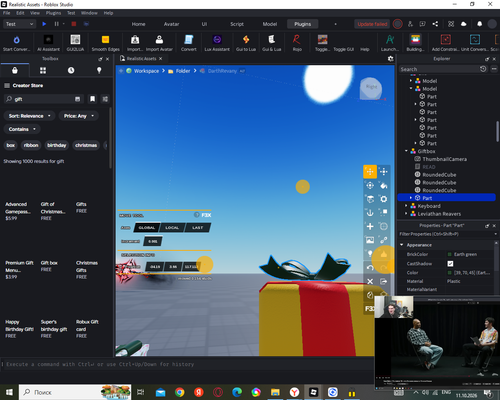Set F3X axes to Global

147,228
